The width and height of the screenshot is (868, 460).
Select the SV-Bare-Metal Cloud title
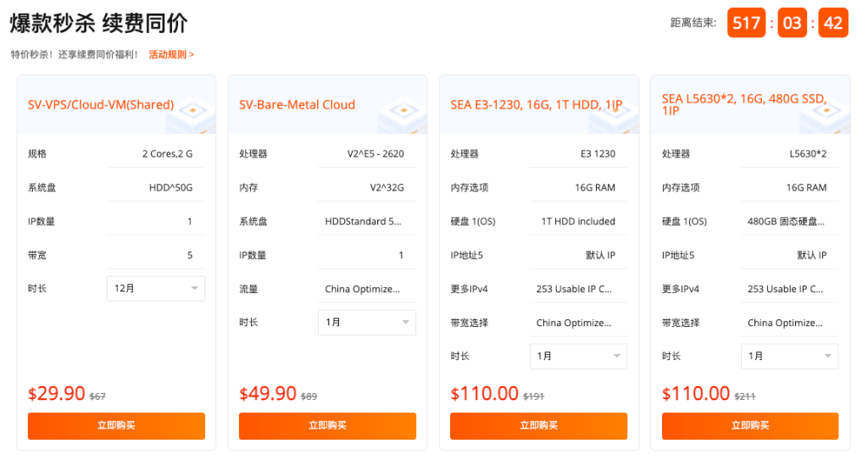(297, 105)
